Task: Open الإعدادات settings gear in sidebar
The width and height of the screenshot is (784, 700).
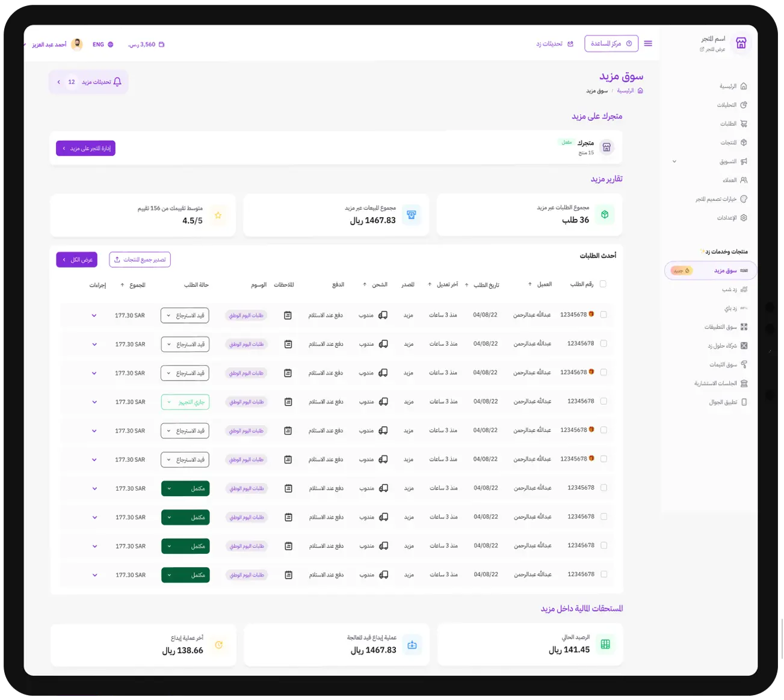Action: click(743, 218)
